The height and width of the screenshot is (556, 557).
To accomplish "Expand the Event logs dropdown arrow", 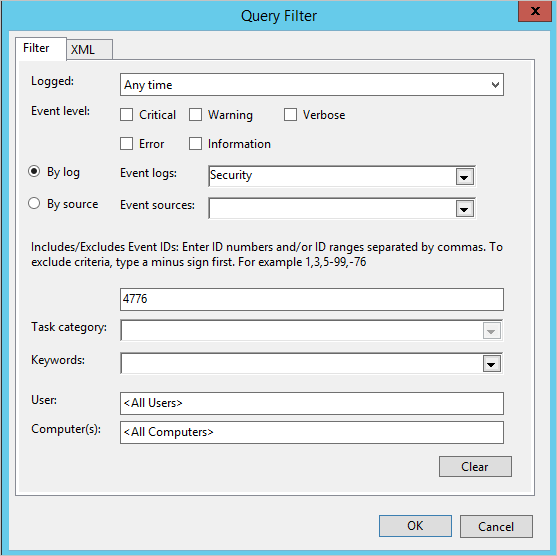I will click(x=465, y=177).
